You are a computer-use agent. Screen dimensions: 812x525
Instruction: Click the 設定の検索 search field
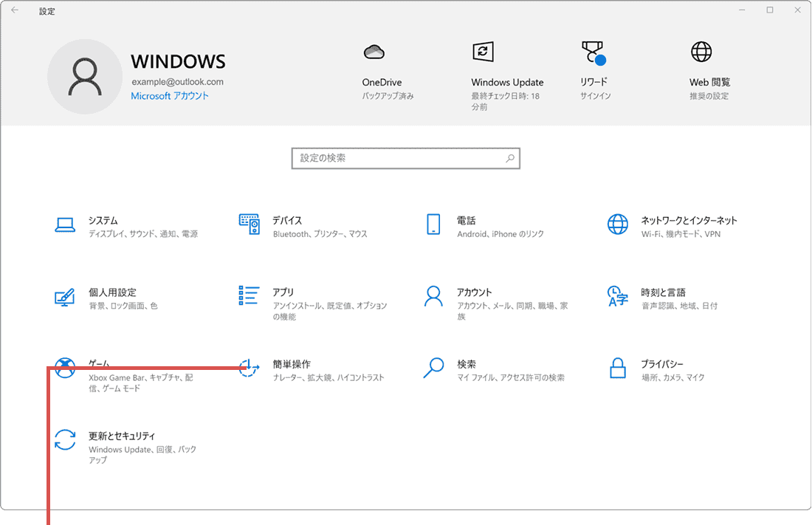(x=406, y=158)
